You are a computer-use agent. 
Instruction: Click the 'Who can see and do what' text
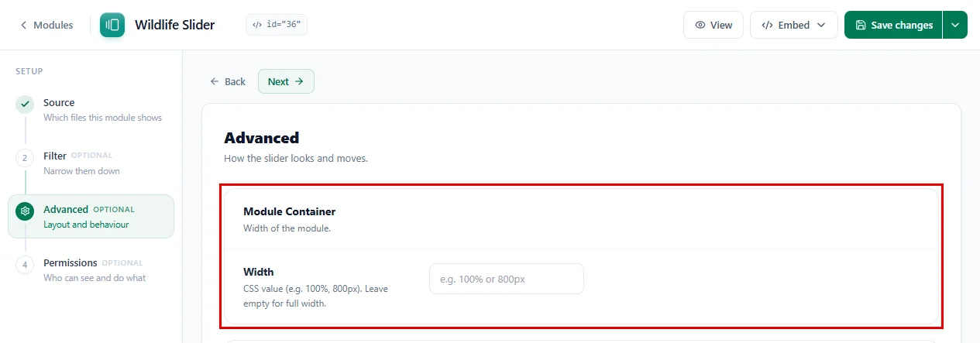(95, 278)
